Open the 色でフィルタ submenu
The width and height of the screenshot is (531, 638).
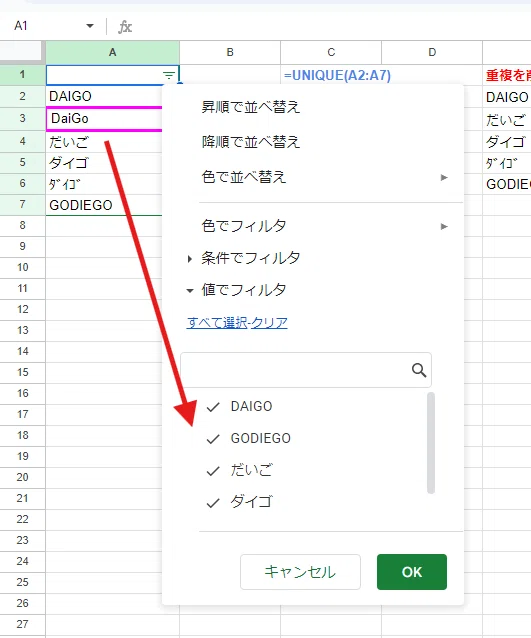(325, 226)
